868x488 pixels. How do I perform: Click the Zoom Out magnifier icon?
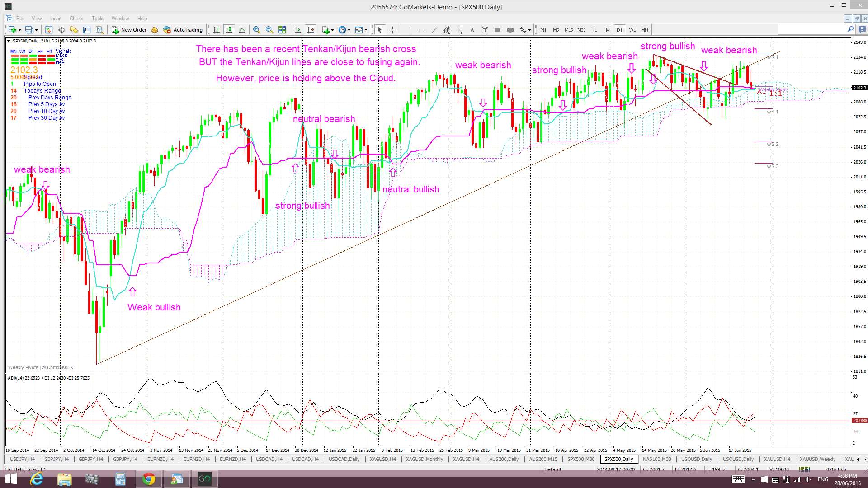(269, 30)
